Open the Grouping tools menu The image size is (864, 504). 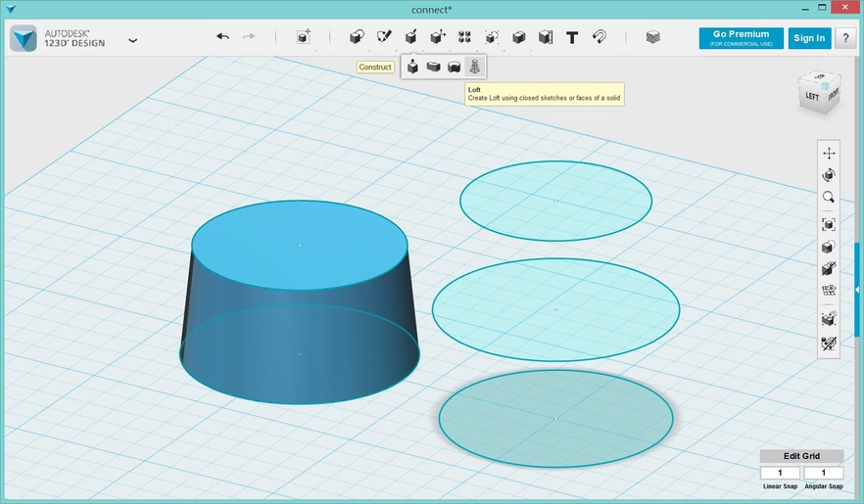[x=492, y=37]
